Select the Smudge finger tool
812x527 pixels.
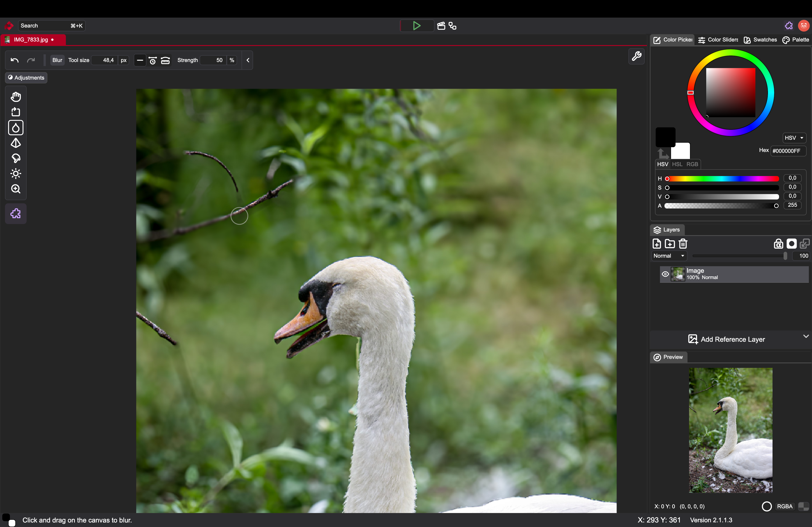[x=16, y=158]
